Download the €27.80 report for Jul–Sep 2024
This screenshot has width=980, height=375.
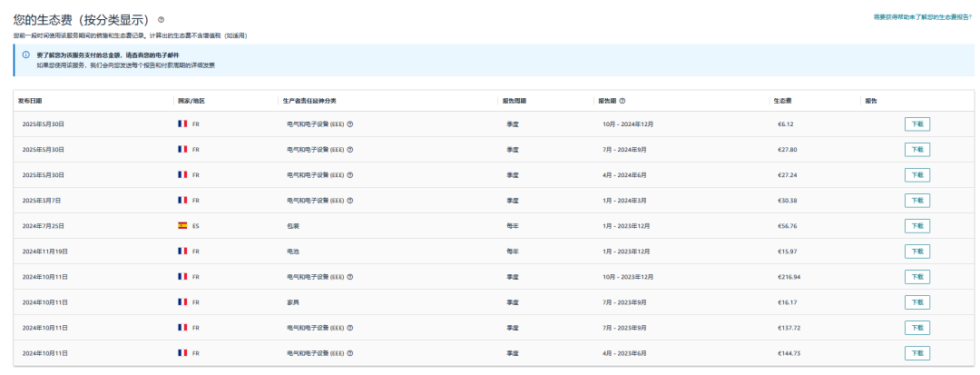click(x=916, y=149)
